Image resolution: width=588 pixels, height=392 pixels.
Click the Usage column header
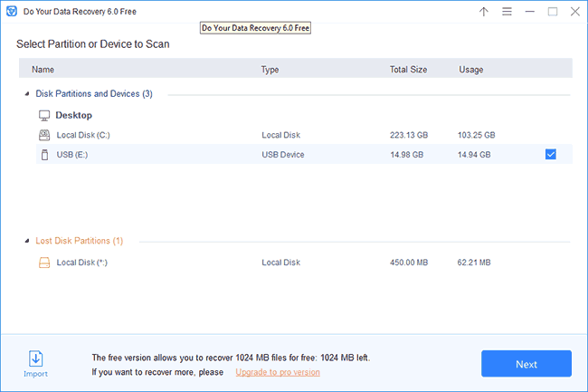(470, 70)
